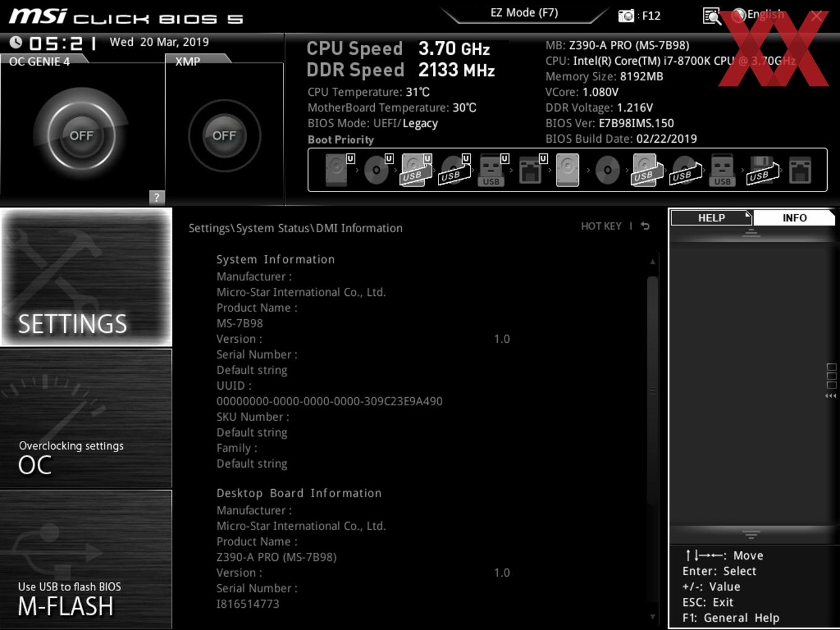Click the SKU Number label
This screenshot has height=630, width=840.
(x=253, y=417)
